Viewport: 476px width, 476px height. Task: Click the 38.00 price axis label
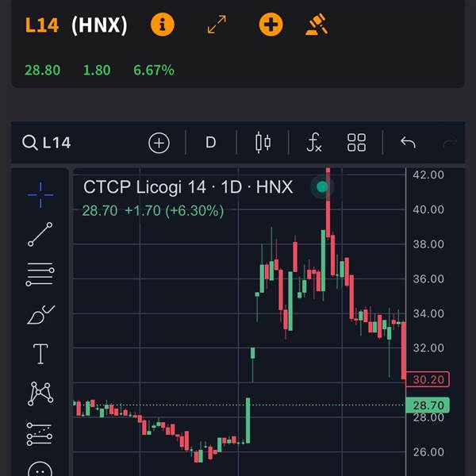pyautogui.click(x=428, y=244)
